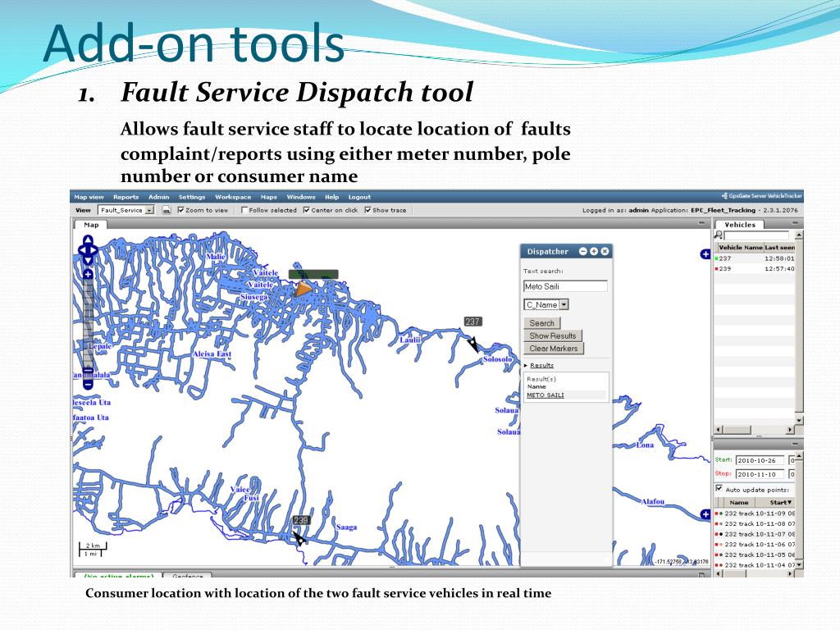Minimize the Dispatcher panel with minus icon
This screenshot has height=630, width=840.
pyautogui.click(x=583, y=251)
